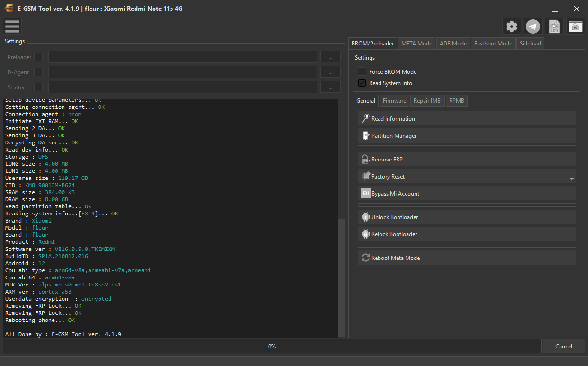Switch to the Fastboot Mode tab
The image size is (588, 366).
(493, 44)
